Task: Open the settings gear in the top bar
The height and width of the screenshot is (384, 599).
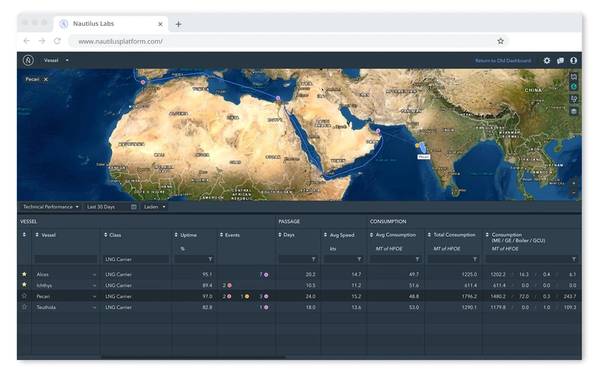Action: pyautogui.click(x=547, y=60)
